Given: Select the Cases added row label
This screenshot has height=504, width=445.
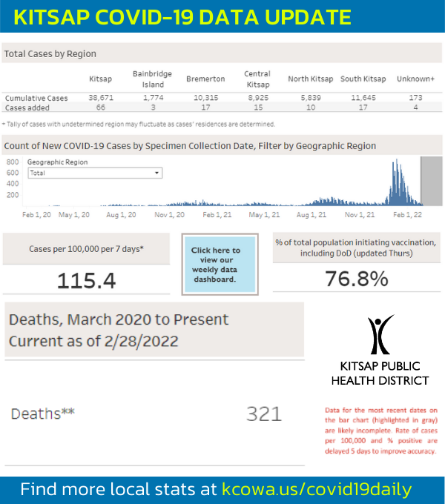Looking at the screenshot, I should coord(28,107).
